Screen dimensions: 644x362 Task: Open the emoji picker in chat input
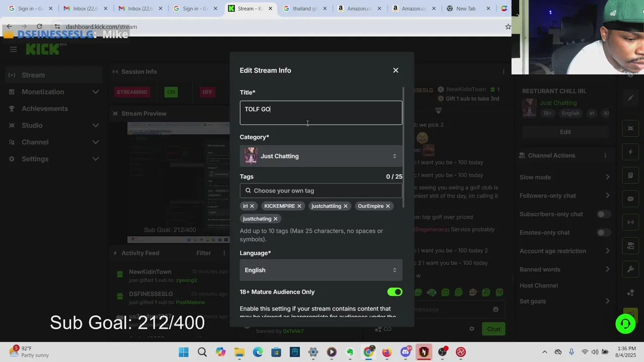pos(496,309)
